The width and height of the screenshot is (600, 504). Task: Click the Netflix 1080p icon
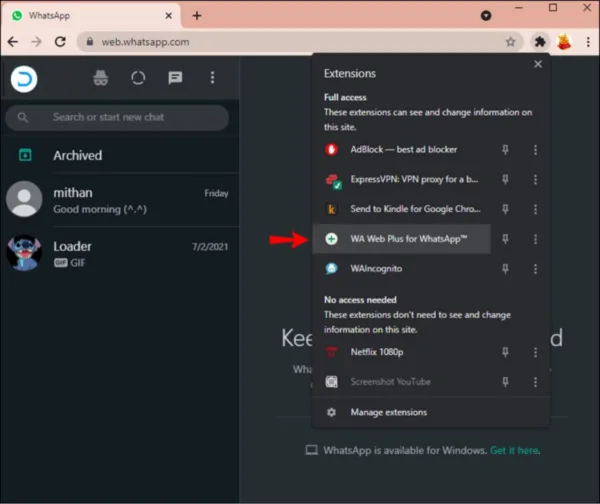331,352
